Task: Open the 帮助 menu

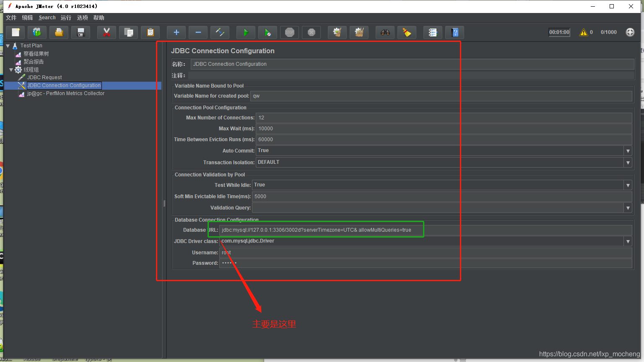Action: point(99,18)
